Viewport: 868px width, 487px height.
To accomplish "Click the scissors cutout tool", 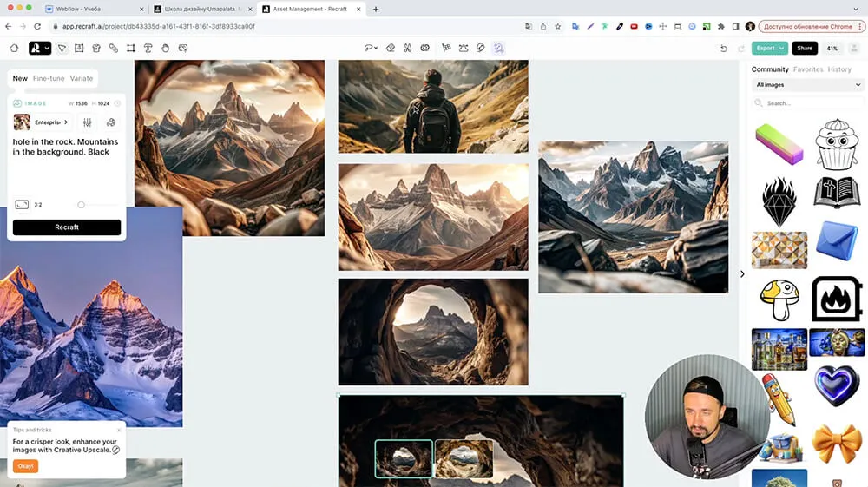I will 407,48.
